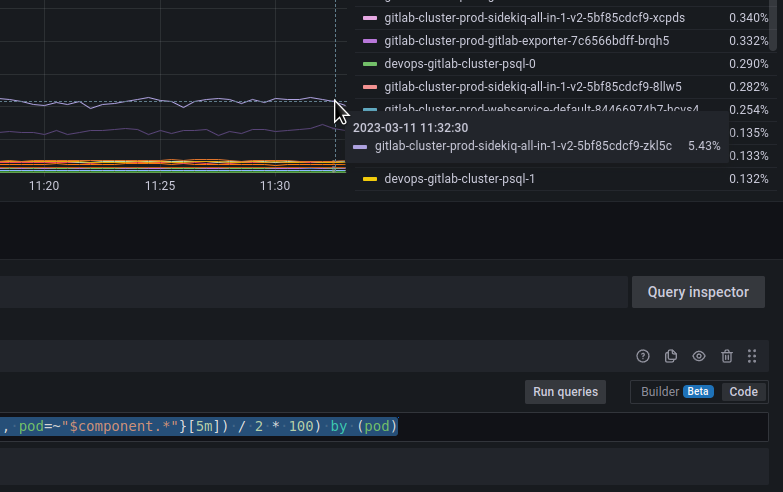The width and height of the screenshot is (783, 492).
Task: Click the Beta badge next to Builder
Action: click(x=698, y=392)
